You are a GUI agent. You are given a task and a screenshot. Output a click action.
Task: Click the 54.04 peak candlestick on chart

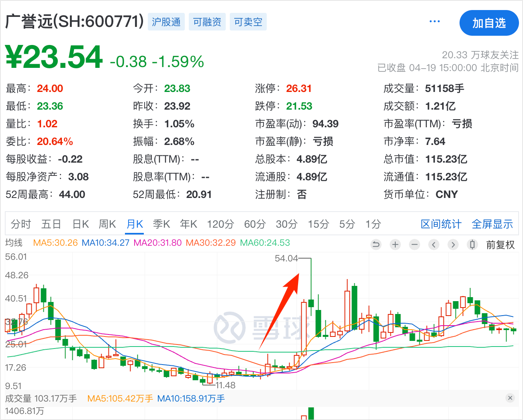(311, 303)
